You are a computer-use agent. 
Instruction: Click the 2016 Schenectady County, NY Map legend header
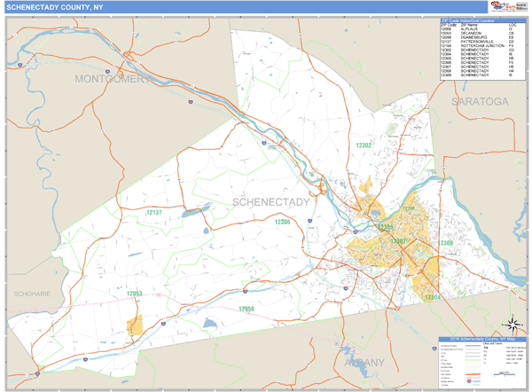coord(482,339)
